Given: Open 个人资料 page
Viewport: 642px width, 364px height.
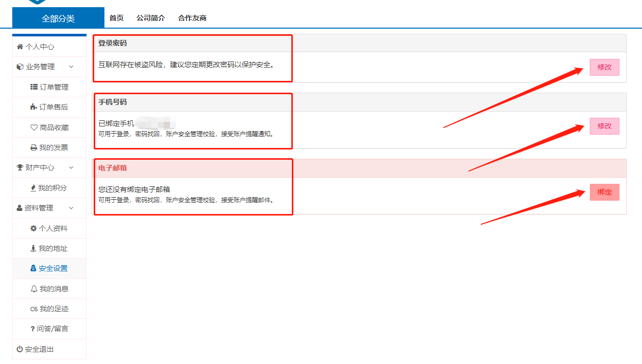Looking at the screenshot, I should click(x=49, y=228).
